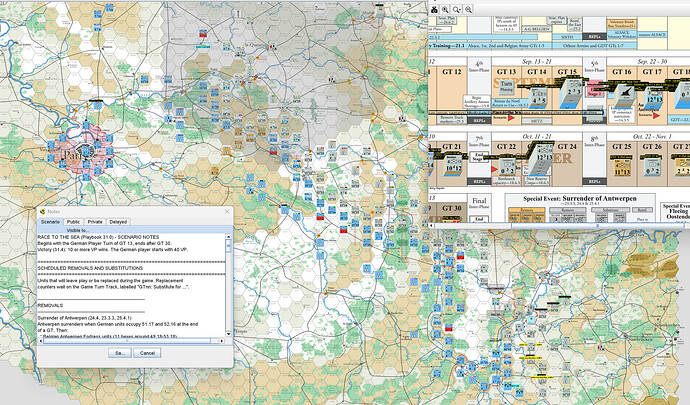Open the Private notes tab
Screen dimensions: 690x405
[x=95, y=222]
